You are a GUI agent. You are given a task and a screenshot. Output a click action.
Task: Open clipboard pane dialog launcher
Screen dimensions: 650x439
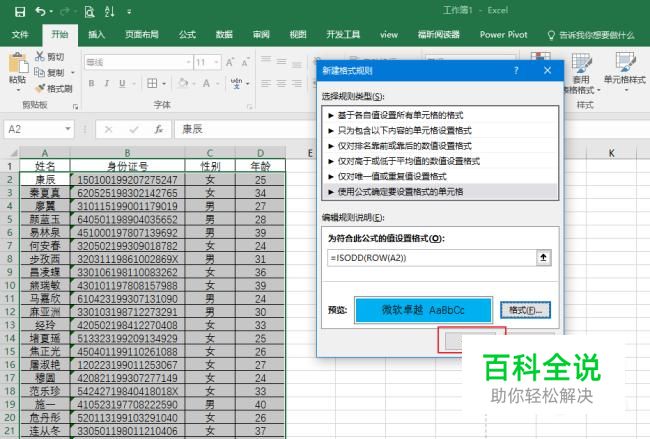click(75, 107)
